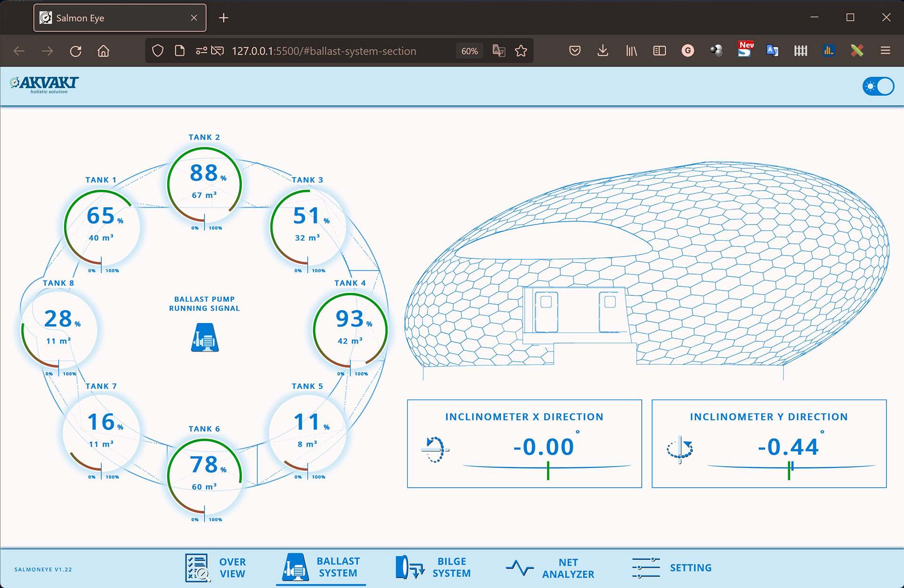Screen dimensions: 904x588
Task: Open the 60% zoom level indicator
Action: click(x=469, y=51)
